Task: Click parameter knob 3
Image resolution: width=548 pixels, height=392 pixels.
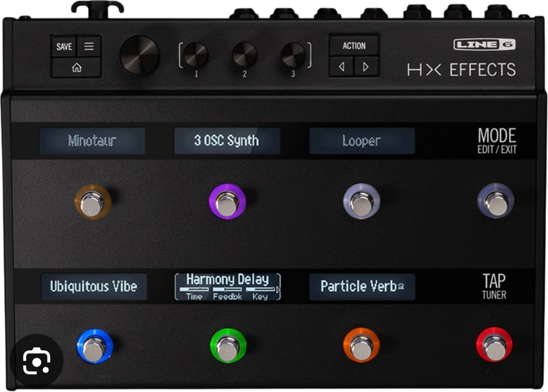Action: point(294,55)
